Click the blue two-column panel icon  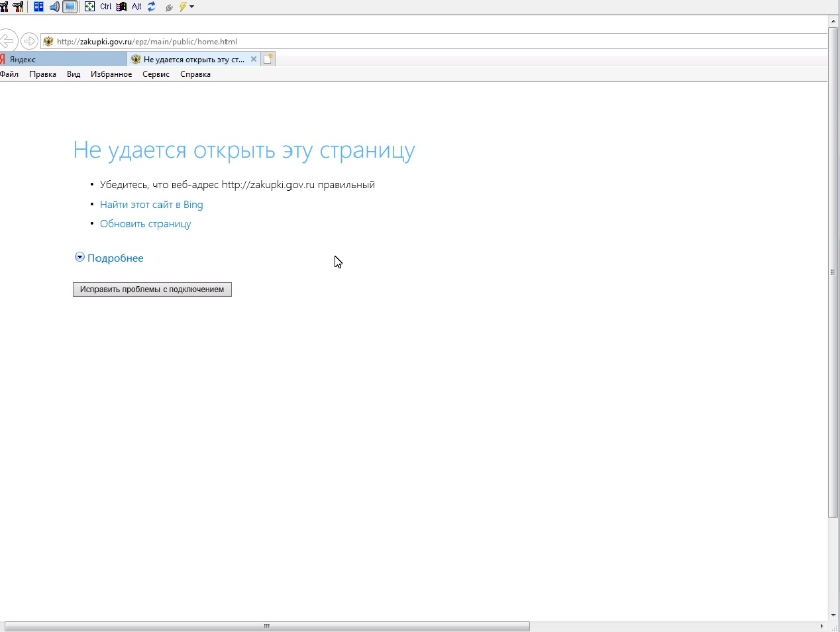[39, 7]
